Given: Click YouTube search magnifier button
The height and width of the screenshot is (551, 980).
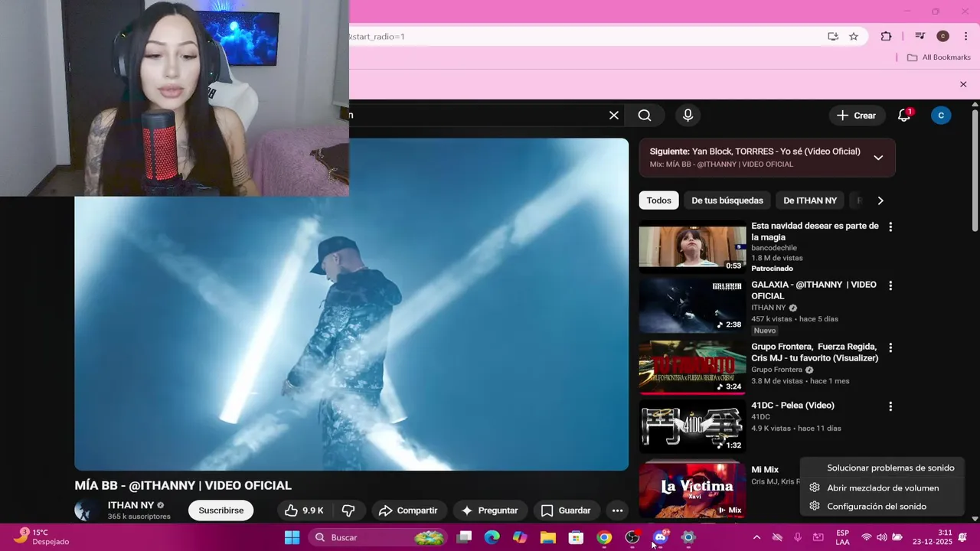Looking at the screenshot, I should 645,116.
